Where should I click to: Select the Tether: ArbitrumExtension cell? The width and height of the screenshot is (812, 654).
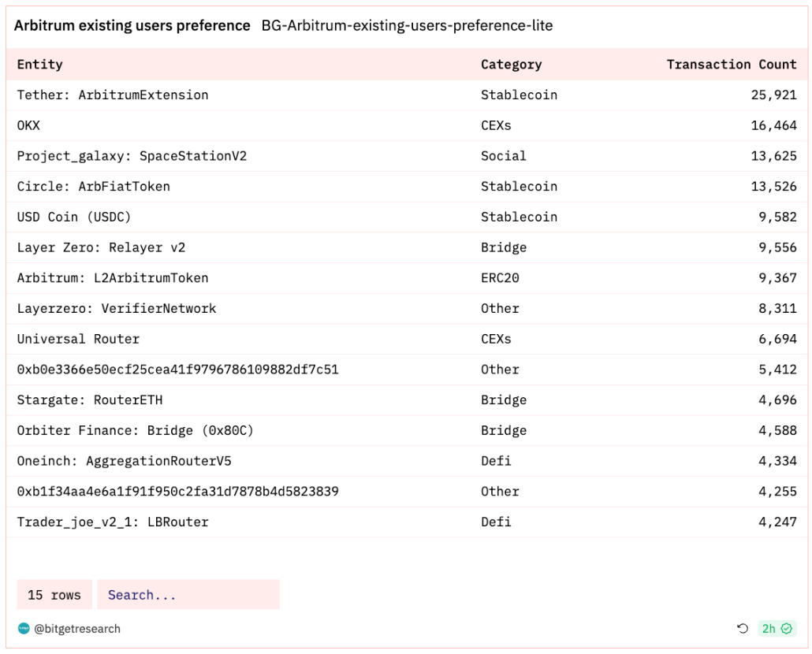113,95
